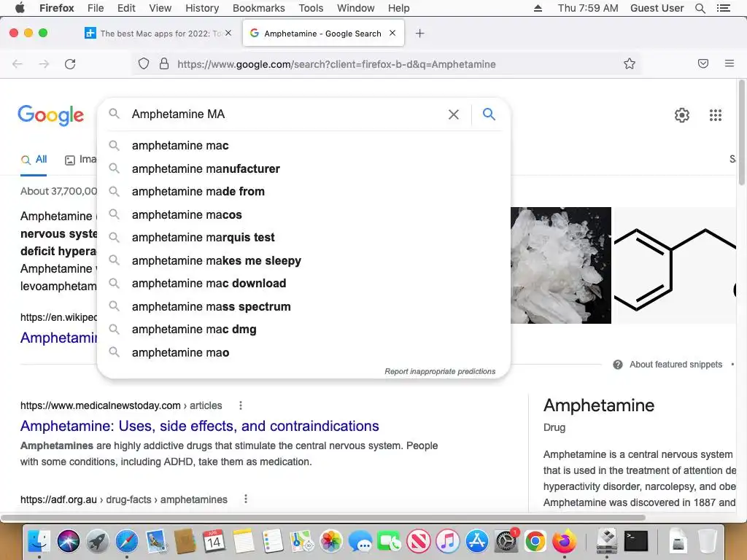
Task: Open the Bookmarks menu
Action: click(259, 8)
